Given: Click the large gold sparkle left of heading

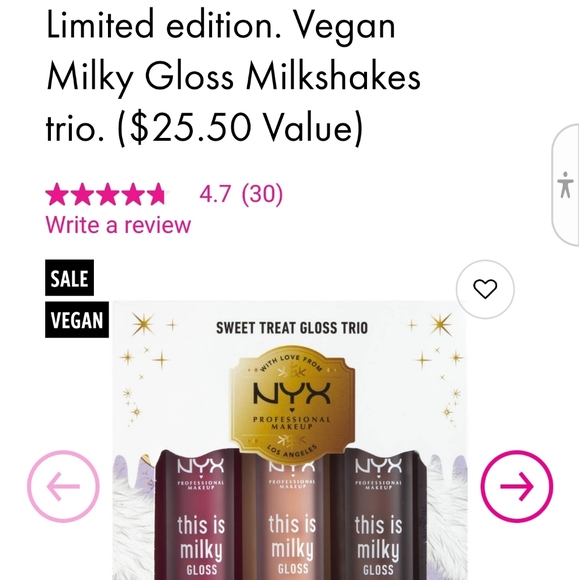Looking at the screenshot, I should 143,324.
